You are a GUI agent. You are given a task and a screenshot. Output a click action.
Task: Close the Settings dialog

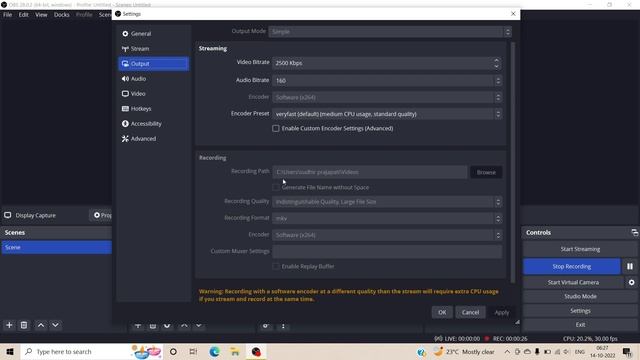513,13
